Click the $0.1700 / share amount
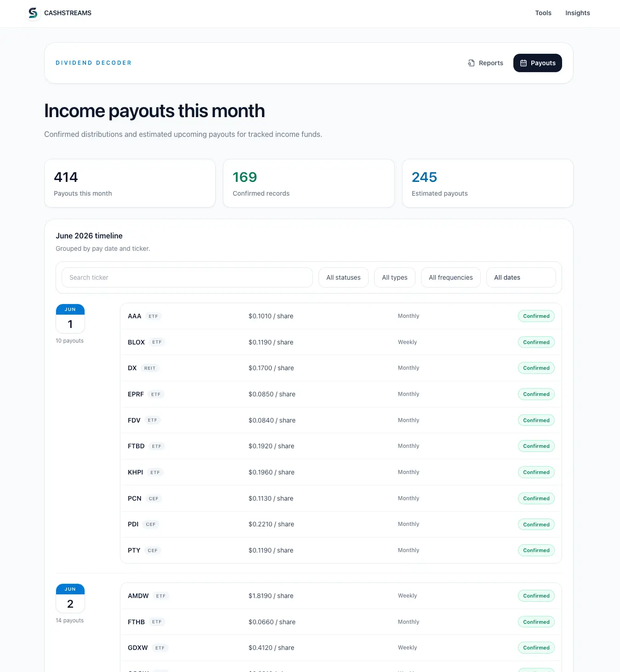 tap(271, 368)
